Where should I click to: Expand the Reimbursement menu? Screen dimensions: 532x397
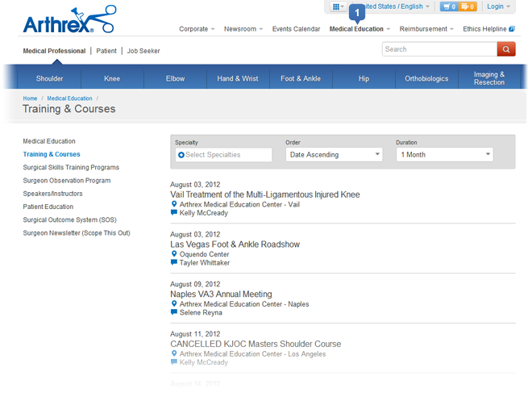click(426, 29)
